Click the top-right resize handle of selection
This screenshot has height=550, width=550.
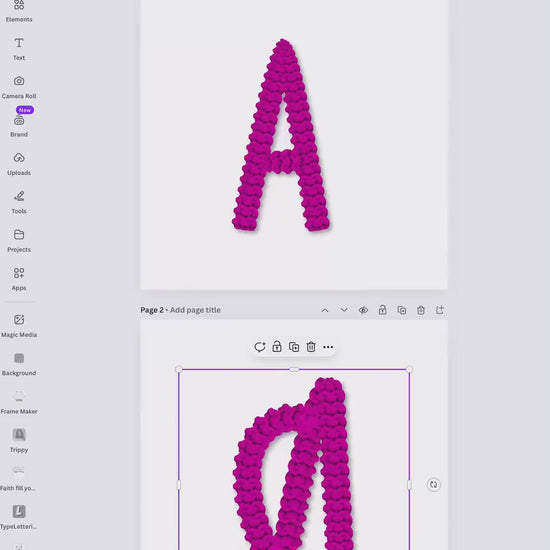tap(409, 369)
